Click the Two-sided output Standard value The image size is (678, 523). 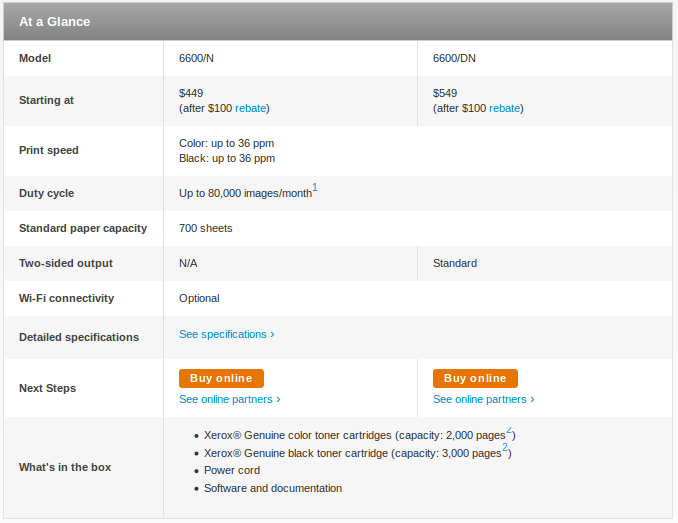455,263
